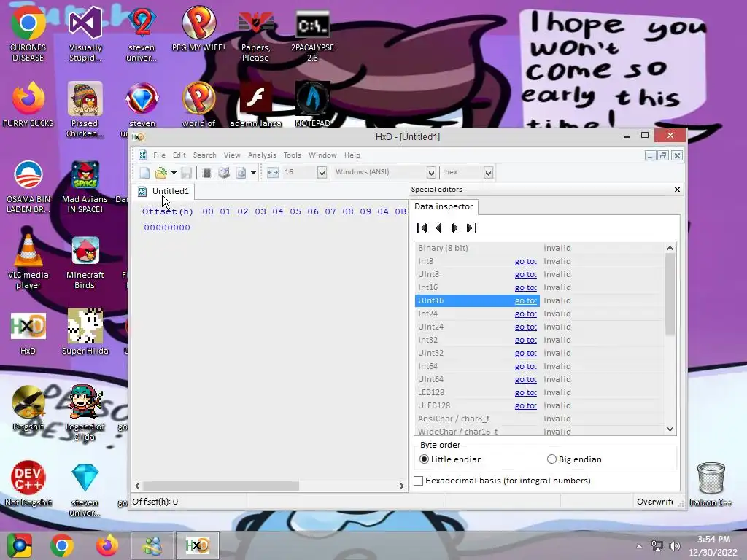Open the Edit menu

179,155
